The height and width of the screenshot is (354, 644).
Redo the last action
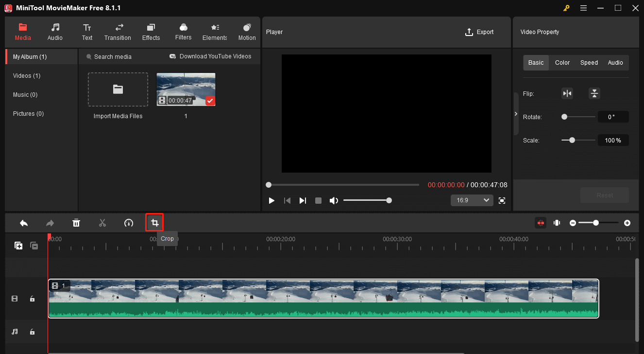(50, 223)
